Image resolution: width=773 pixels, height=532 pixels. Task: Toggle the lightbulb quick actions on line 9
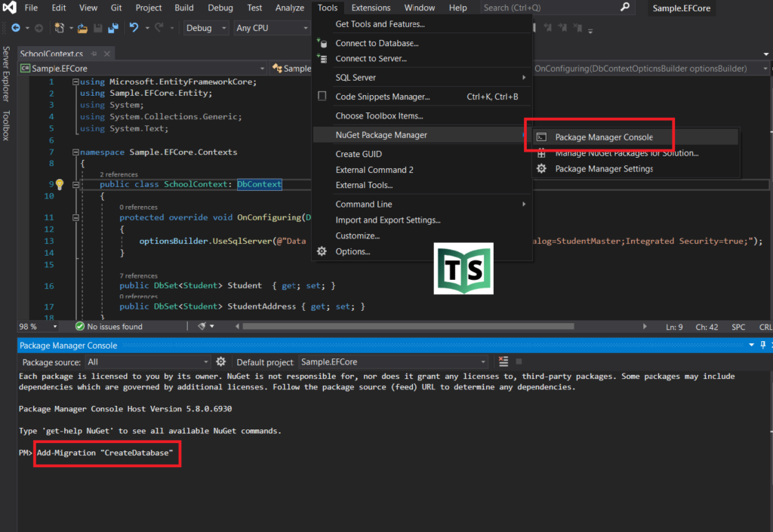[59, 183]
